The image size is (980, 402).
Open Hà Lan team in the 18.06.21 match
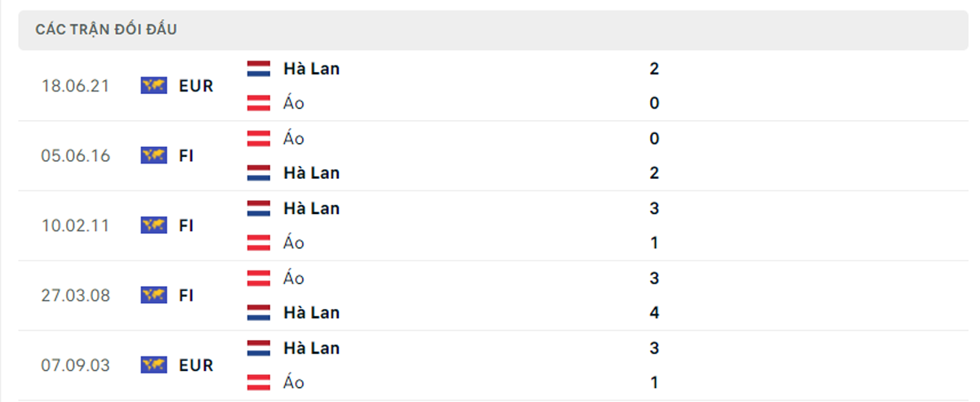click(x=311, y=69)
